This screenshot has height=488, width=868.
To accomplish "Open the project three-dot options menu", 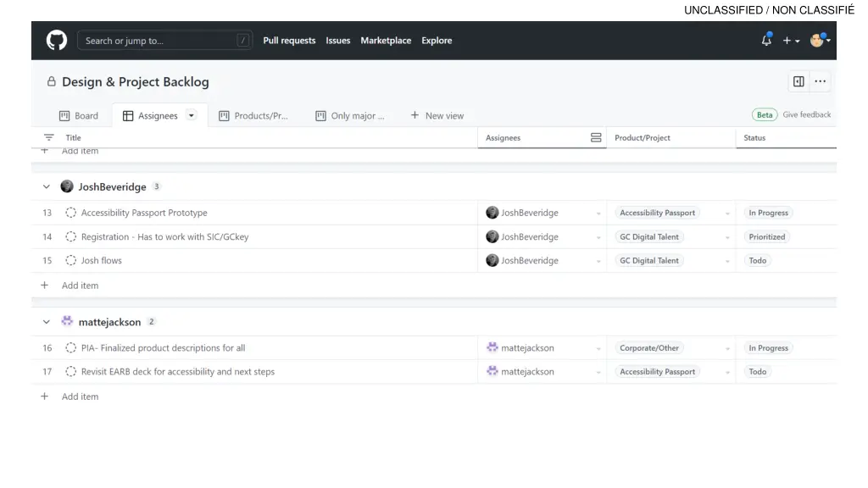I will (820, 81).
